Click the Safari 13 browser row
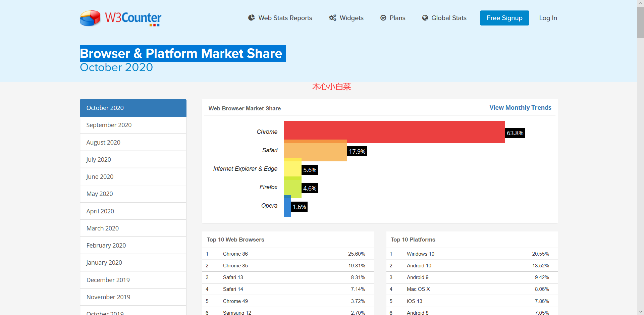 coord(288,277)
